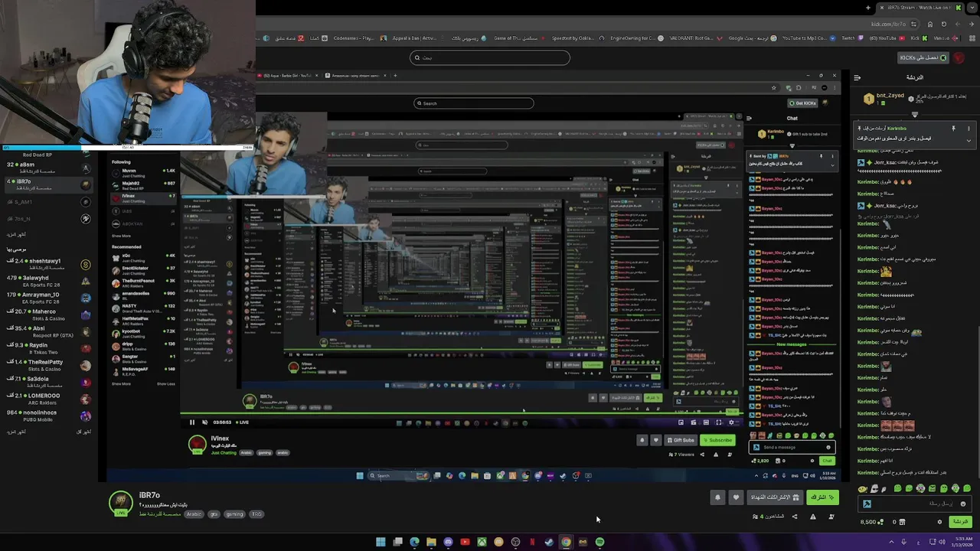
Task: Unpin Kerimbo's message with the pin icon
Action: pyautogui.click(x=953, y=129)
